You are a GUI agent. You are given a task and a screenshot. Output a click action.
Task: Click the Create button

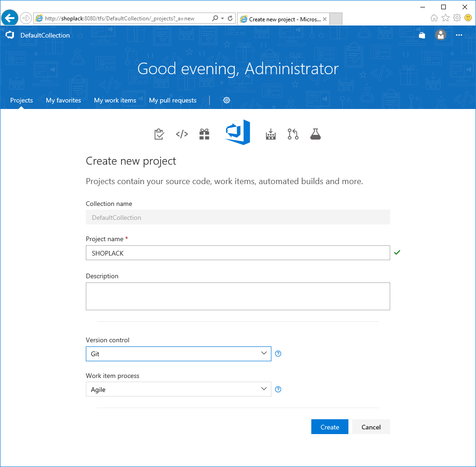coord(330,427)
